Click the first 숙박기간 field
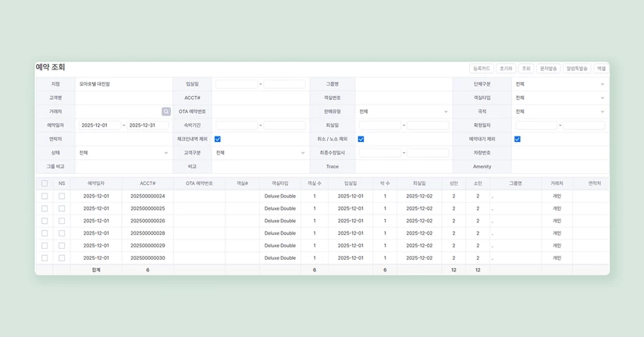Viewport: 644px width, 337px height. (237, 125)
